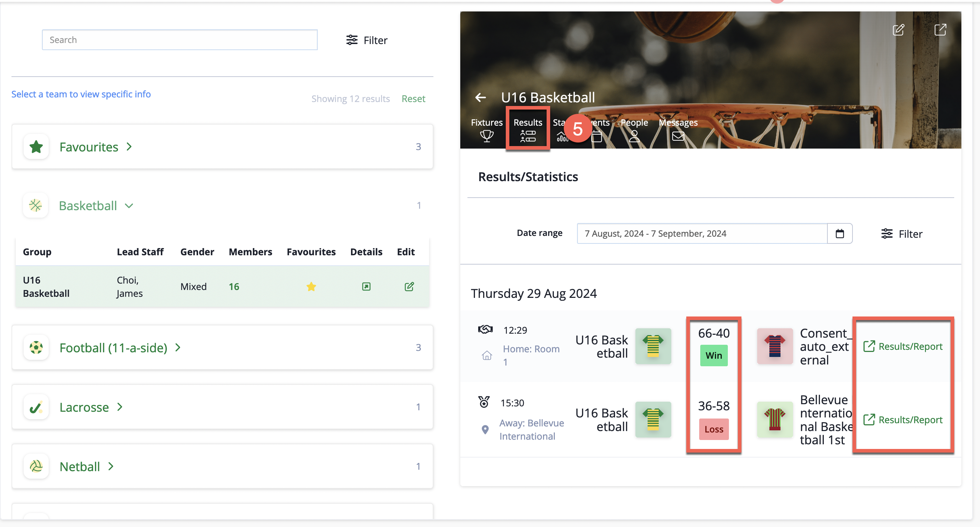Click the Consent_auto_external red jersey icon
The height and width of the screenshot is (527, 980).
click(775, 347)
